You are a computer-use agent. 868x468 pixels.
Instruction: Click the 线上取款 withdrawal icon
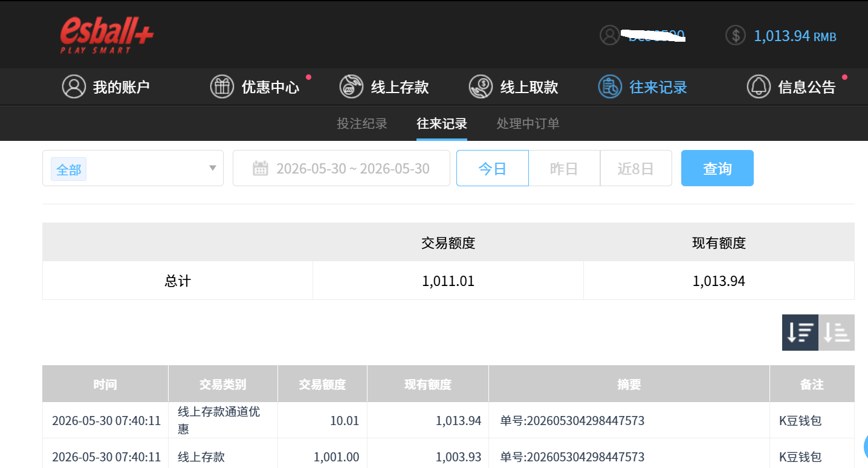coord(481,86)
